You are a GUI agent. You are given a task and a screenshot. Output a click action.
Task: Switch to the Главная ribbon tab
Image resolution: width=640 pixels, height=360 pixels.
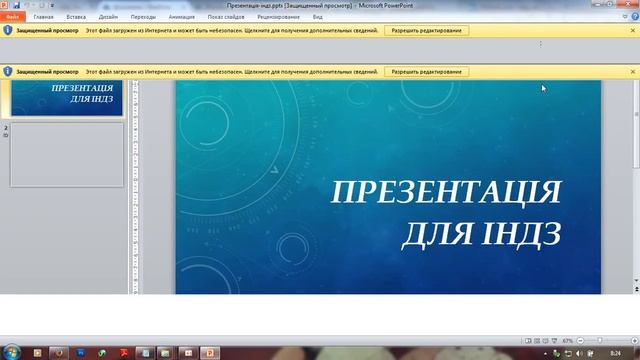(x=43, y=17)
